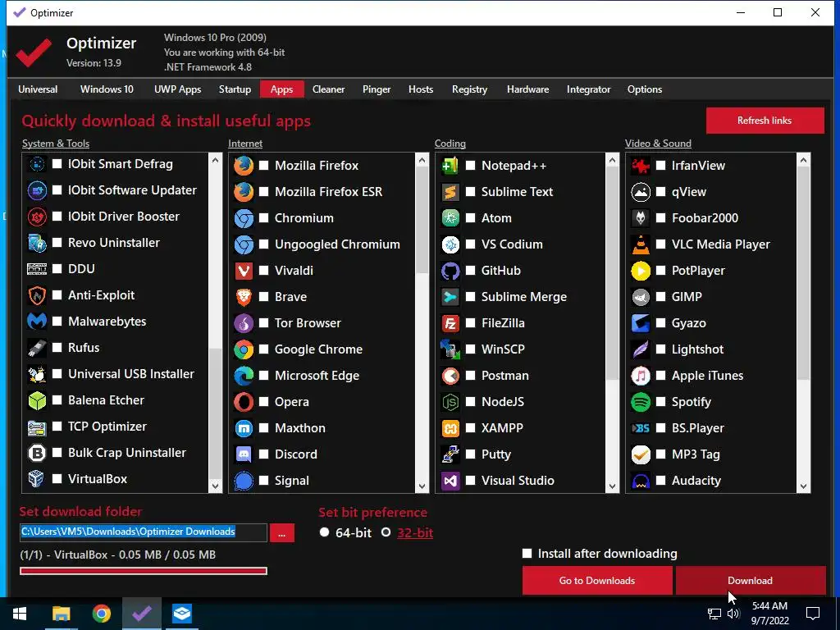Click the IObit Smart Defrag icon
The width and height of the screenshot is (840, 630).
37,164
